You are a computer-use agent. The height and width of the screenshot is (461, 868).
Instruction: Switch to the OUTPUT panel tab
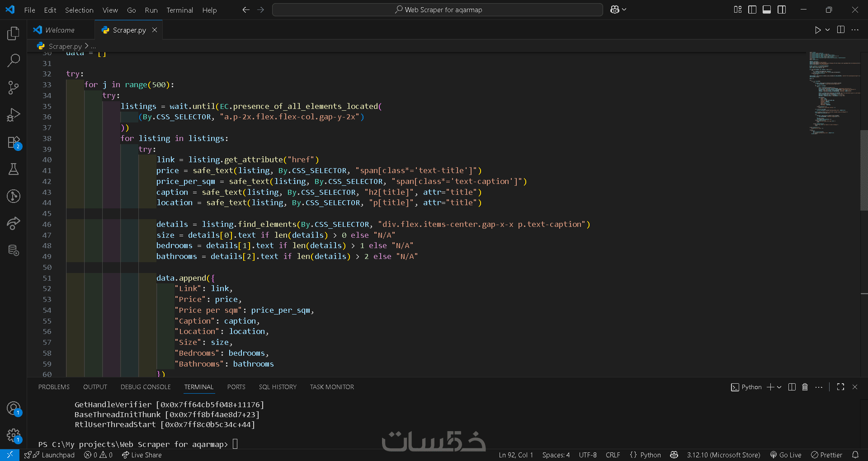click(95, 387)
